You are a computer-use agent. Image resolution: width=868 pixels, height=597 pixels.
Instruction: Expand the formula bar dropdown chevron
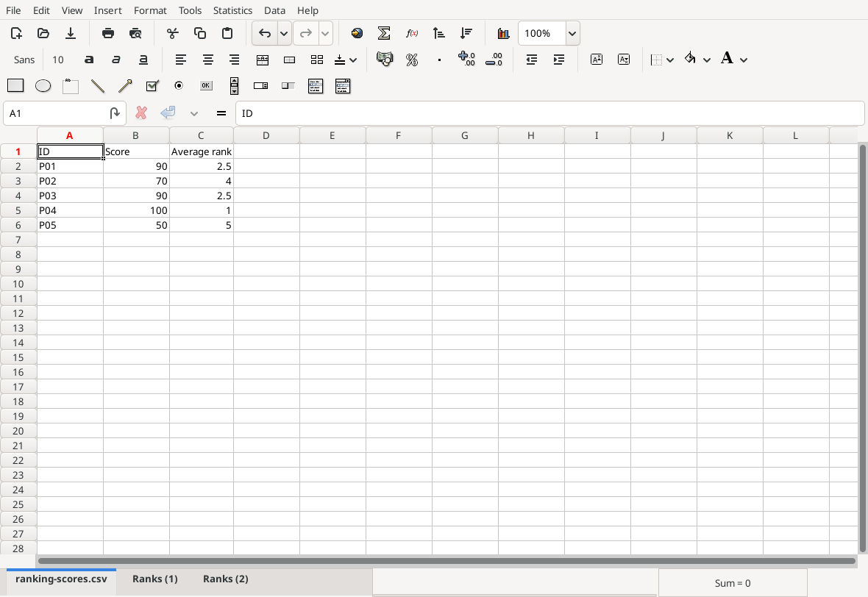[x=193, y=113]
